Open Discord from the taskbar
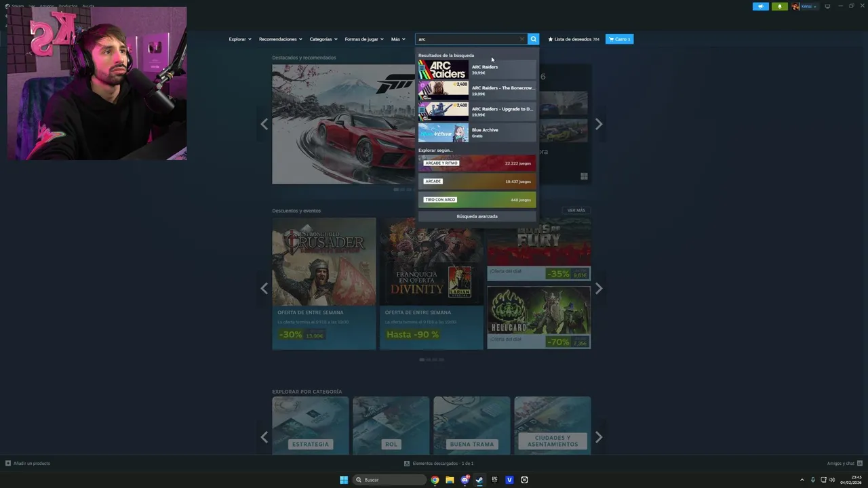 pos(465,480)
